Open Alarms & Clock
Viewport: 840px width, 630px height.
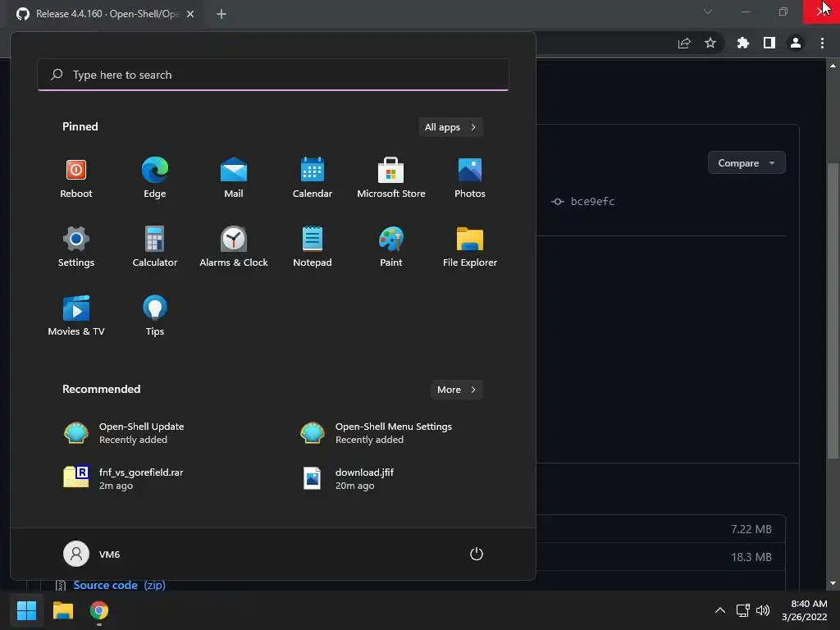coord(234,248)
